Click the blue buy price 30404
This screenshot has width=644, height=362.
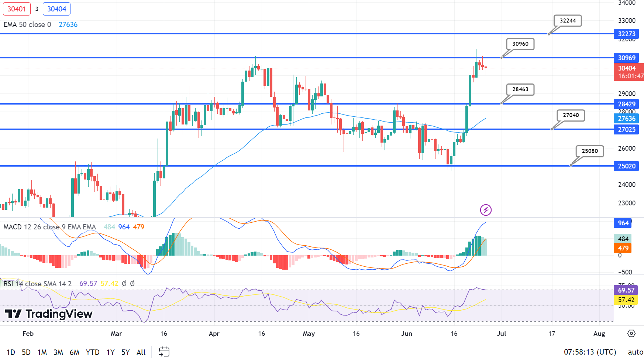pos(56,9)
